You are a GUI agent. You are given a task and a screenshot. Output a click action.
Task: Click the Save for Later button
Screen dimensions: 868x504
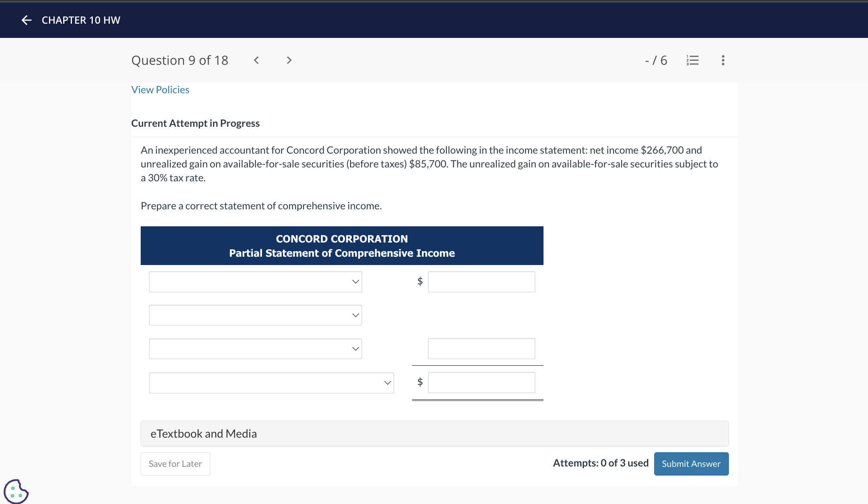click(x=175, y=464)
